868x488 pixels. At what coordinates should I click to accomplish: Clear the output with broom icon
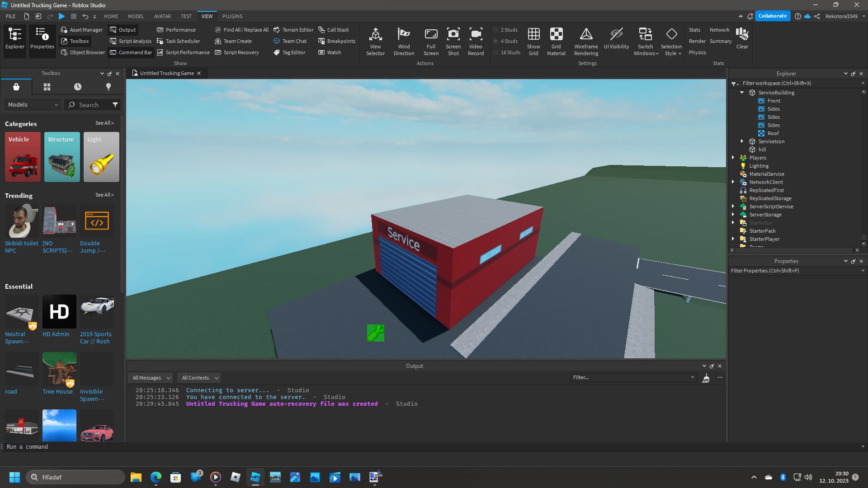pyautogui.click(x=706, y=378)
